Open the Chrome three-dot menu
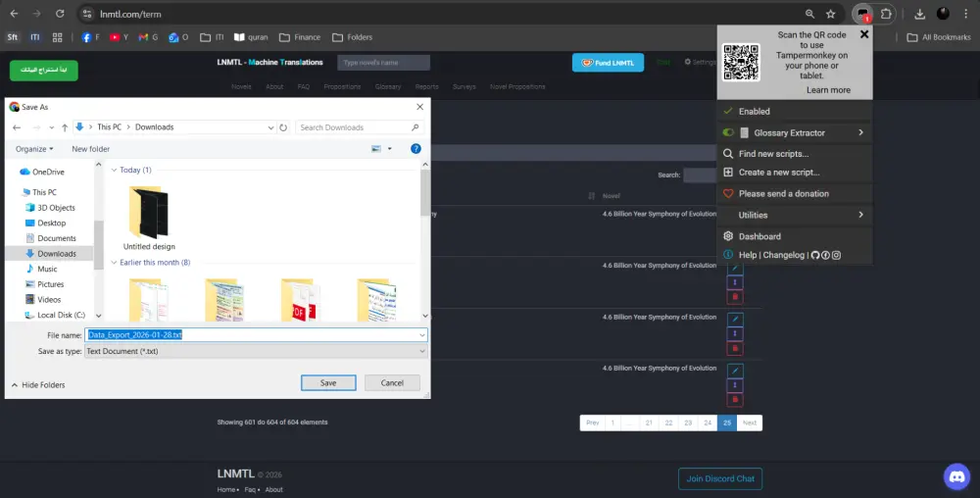980x498 pixels. point(965,14)
